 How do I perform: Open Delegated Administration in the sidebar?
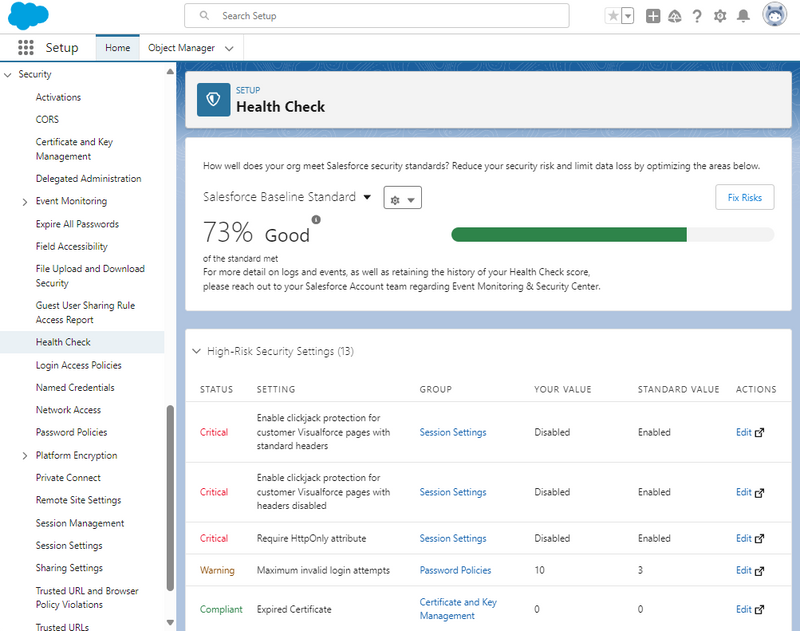88,179
